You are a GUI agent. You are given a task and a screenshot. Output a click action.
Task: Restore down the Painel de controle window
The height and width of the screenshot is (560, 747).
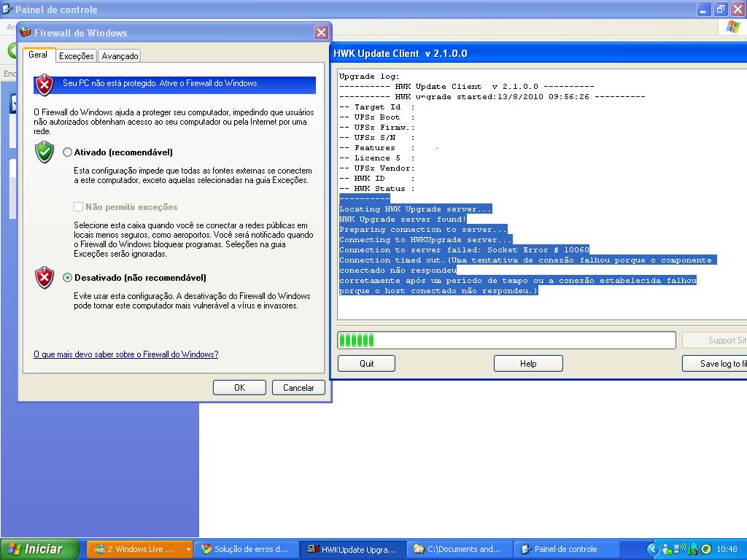pyautogui.click(x=721, y=9)
